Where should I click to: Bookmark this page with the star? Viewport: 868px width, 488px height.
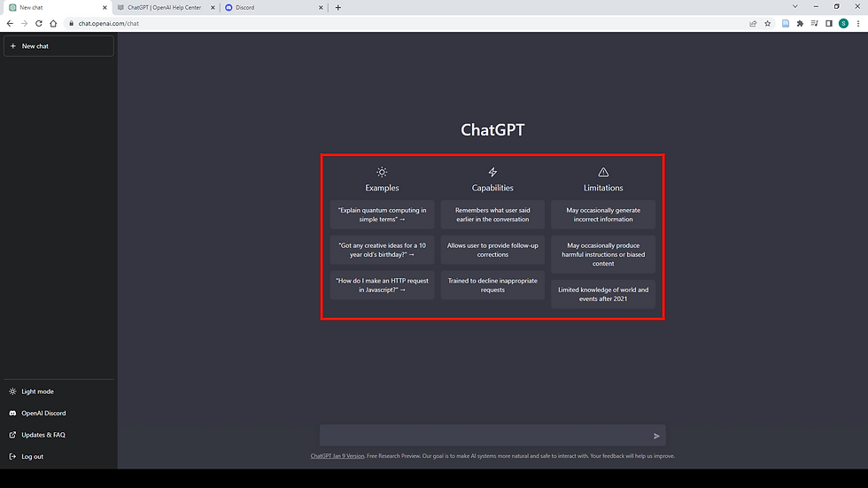[767, 23]
